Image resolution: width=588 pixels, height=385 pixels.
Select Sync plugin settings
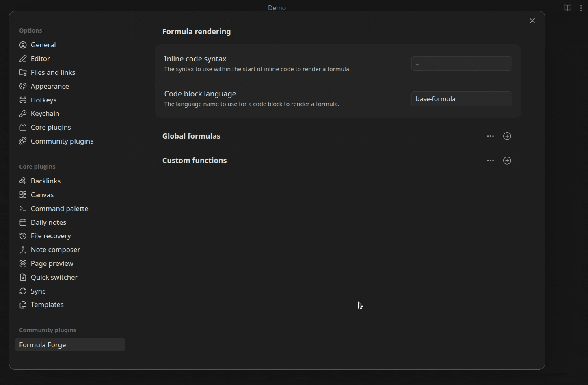coord(70,291)
